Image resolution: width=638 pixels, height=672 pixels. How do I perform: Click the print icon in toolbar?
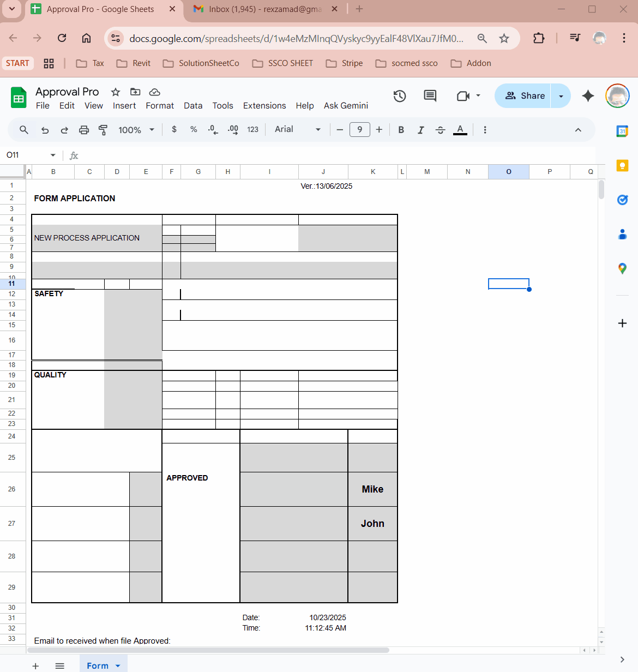[x=84, y=130]
